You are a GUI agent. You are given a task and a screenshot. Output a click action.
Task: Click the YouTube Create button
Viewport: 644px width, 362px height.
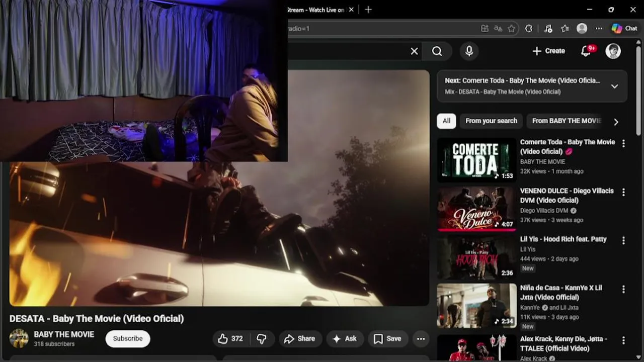point(549,51)
